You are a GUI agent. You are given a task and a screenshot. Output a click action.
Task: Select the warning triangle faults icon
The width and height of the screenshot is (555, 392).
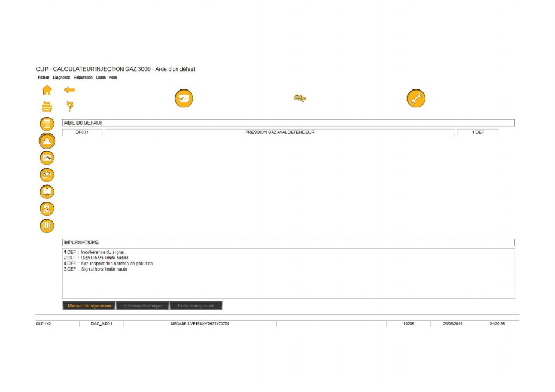(47, 141)
